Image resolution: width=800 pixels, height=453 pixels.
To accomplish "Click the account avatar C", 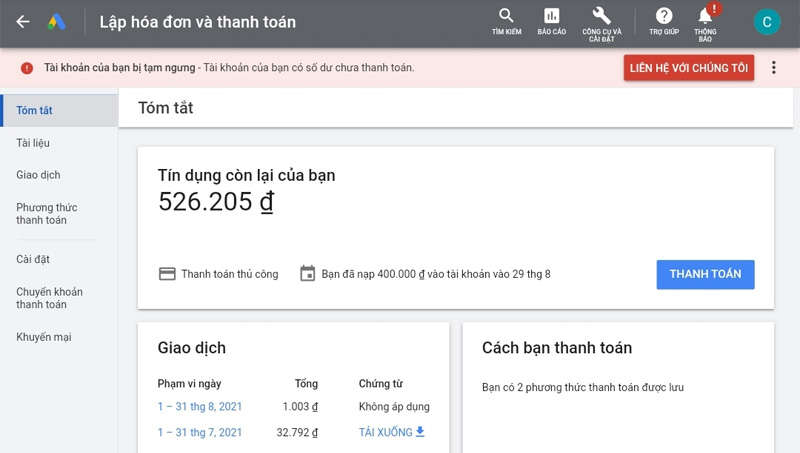I will point(767,22).
